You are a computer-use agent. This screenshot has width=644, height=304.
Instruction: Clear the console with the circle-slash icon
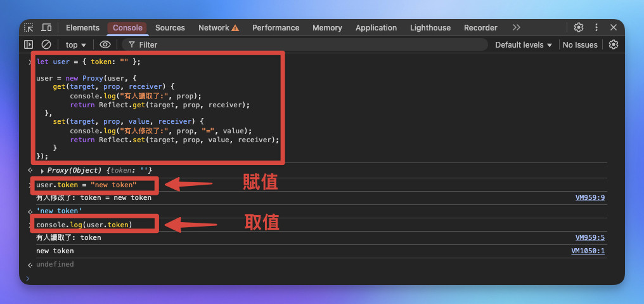[x=46, y=44]
